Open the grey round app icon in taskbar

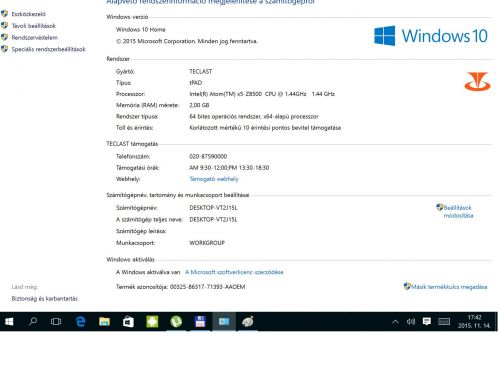coord(248,322)
